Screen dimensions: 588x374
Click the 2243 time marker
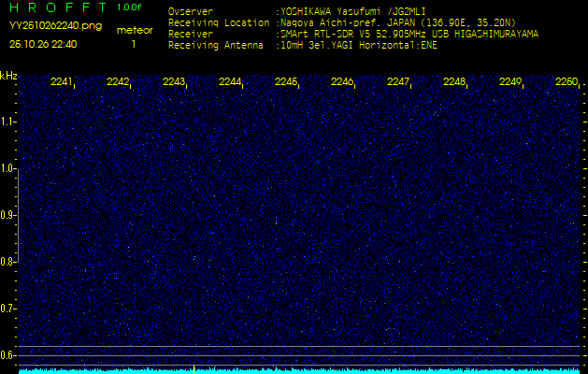click(174, 82)
